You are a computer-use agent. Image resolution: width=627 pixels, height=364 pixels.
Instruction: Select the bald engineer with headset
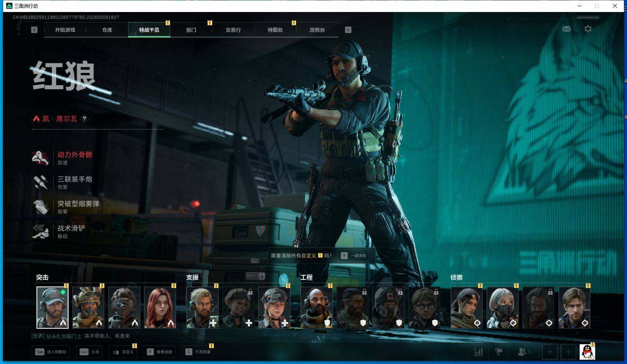click(317, 307)
